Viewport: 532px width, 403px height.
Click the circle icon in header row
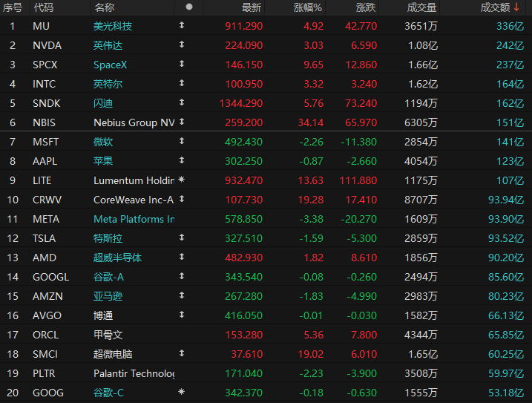click(189, 7)
